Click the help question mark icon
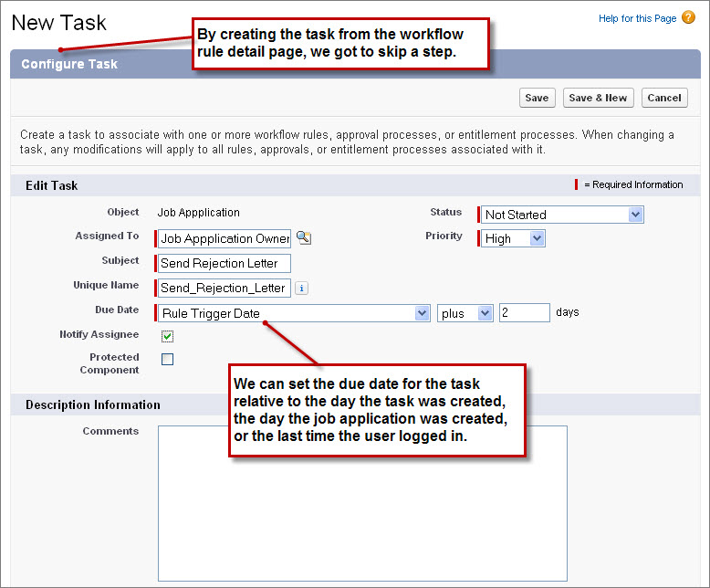Screen dimensions: 710x588 point(688,17)
